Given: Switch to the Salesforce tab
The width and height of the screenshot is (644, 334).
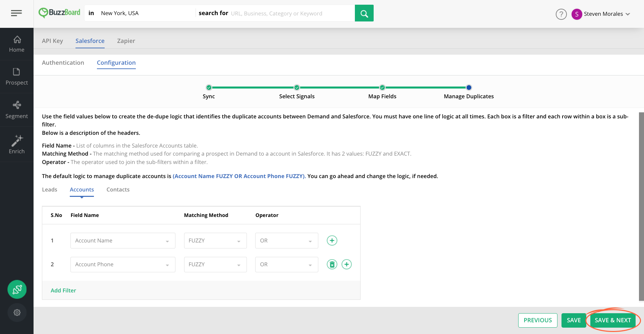Looking at the screenshot, I should [90, 41].
